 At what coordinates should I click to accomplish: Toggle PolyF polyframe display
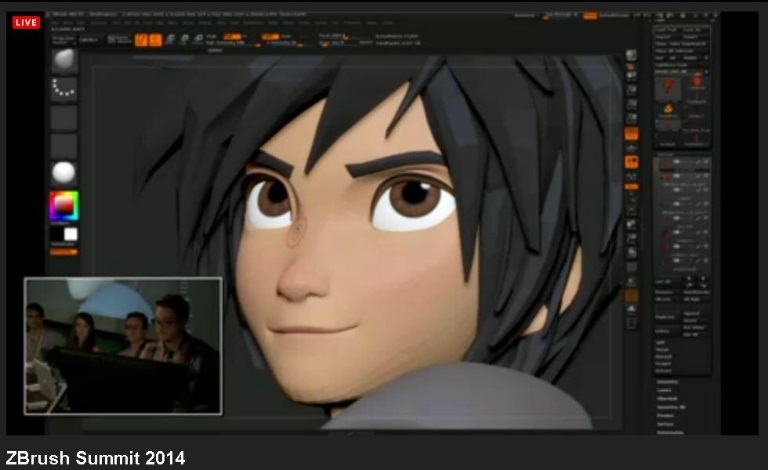click(x=631, y=295)
